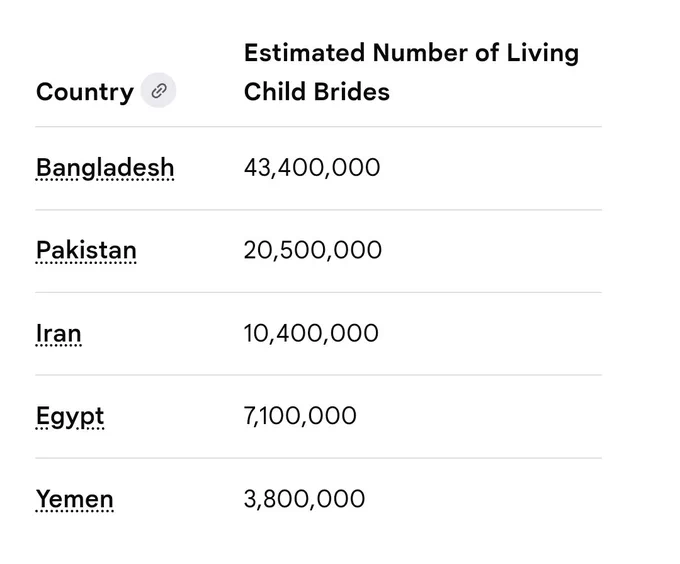This screenshot has height=564, width=680.
Task: Open the Yemen country link
Action: pyautogui.click(x=75, y=499)
